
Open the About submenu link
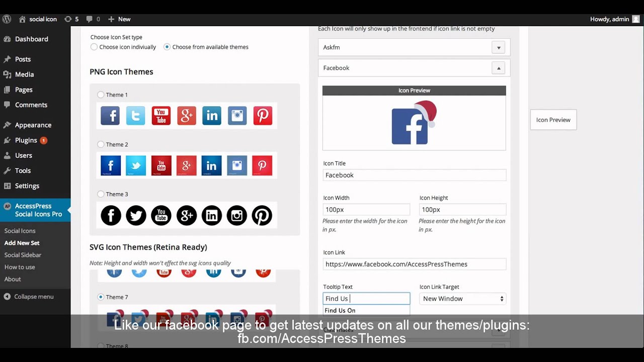(x=13, y=279)
